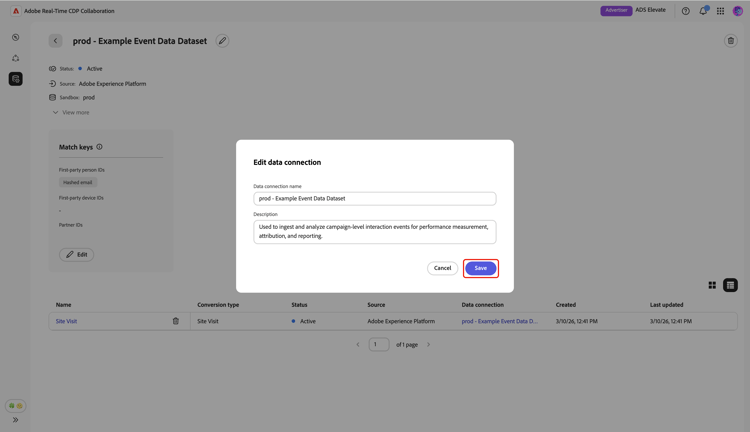Go to the next page arrow
Image resolution: width=750 pixels, height=432 pixels.
tap(429, 344)
